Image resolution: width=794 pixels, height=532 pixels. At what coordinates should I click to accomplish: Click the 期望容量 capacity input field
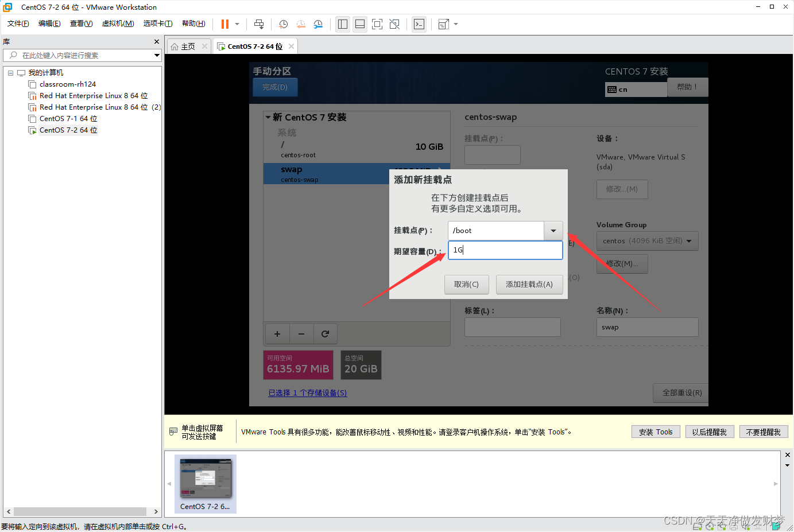(x=505, y=250)
